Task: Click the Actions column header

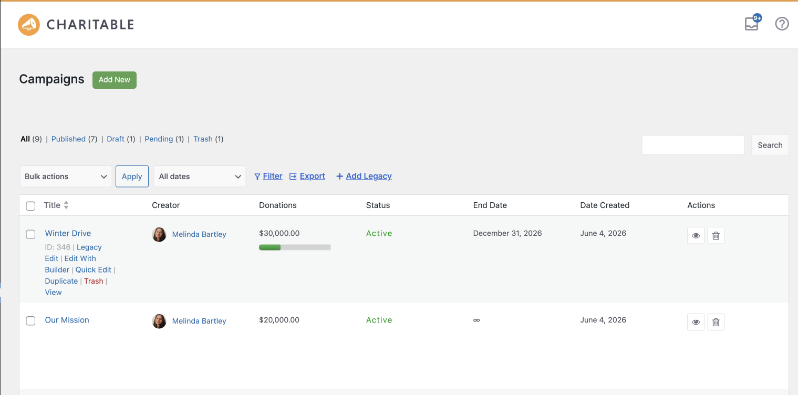Action: pos(701,205)
